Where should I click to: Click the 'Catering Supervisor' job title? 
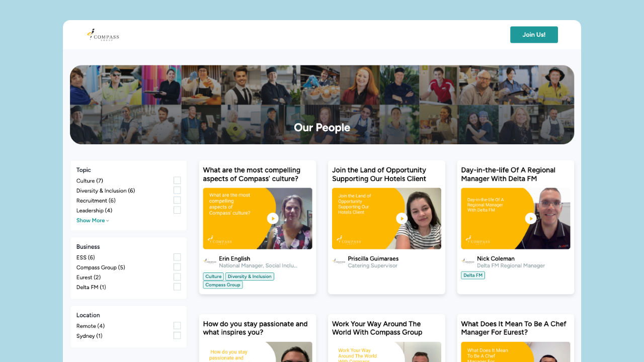point(372,266)
